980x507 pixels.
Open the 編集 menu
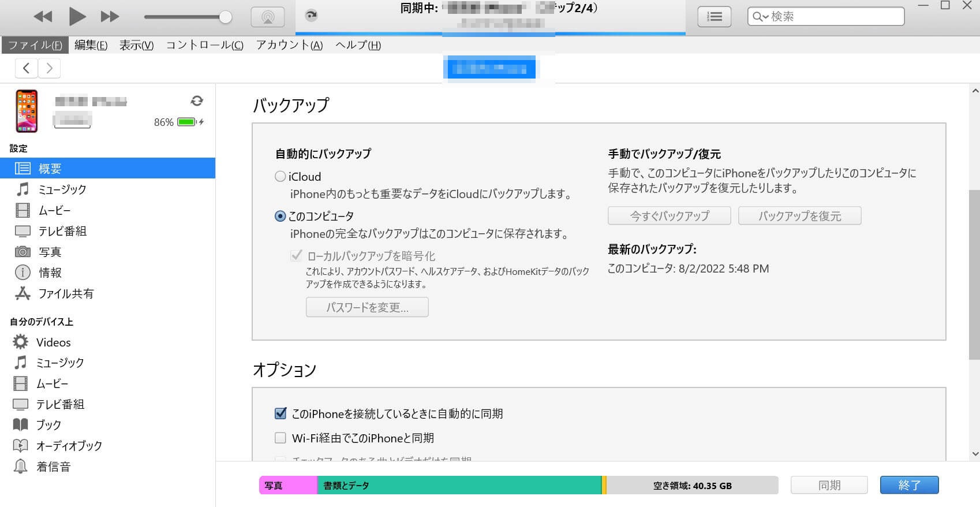[91, 45]
